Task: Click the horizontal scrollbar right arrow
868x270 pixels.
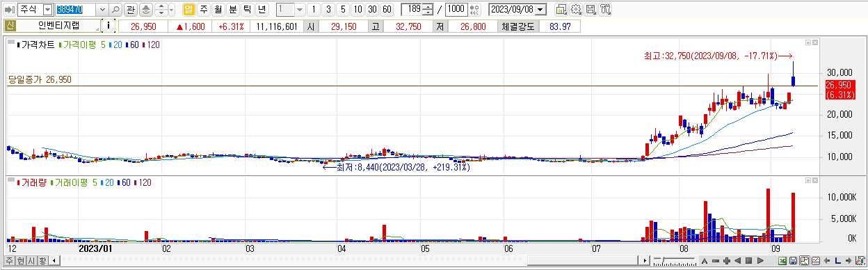Action: click(644, 261)
